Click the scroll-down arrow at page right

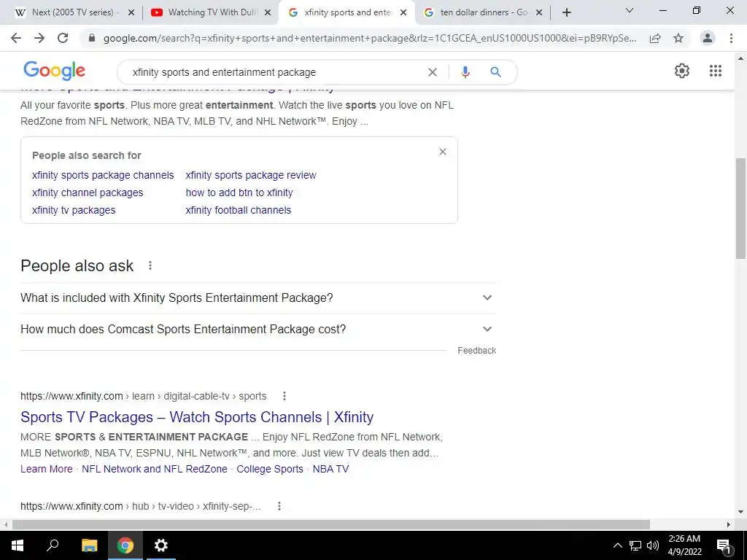[x=740, y=513]
